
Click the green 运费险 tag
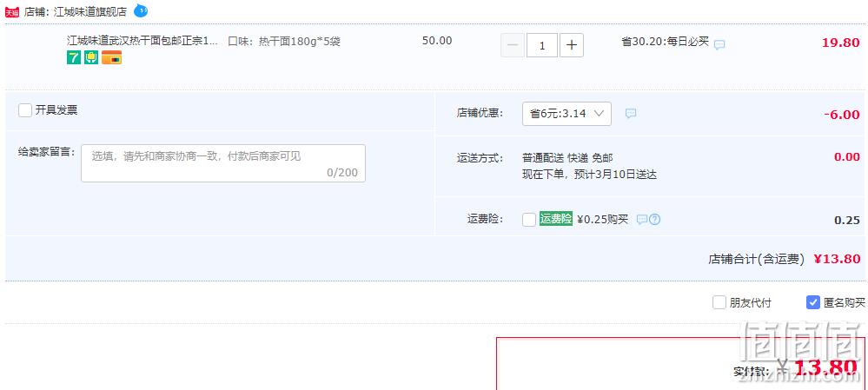coord(556,219)
